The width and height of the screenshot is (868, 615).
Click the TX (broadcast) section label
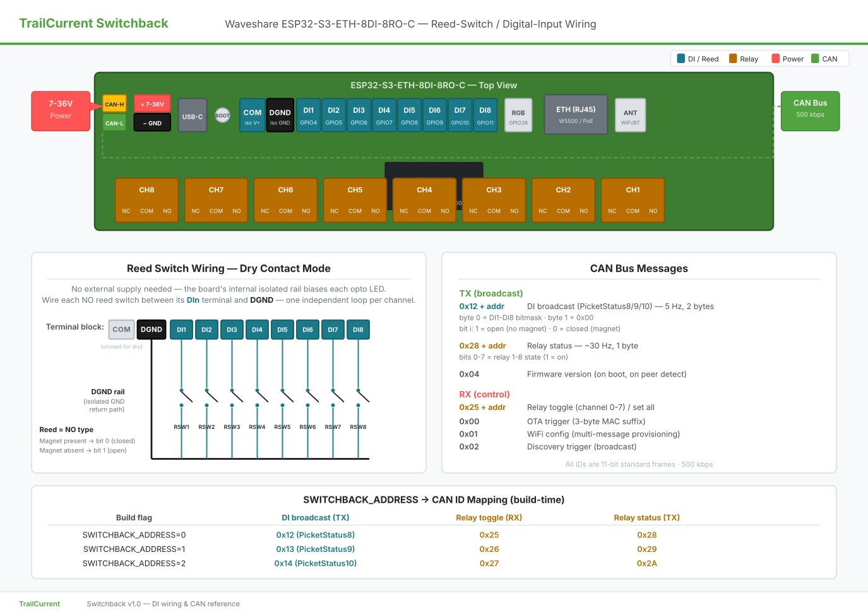click(491, 293)
